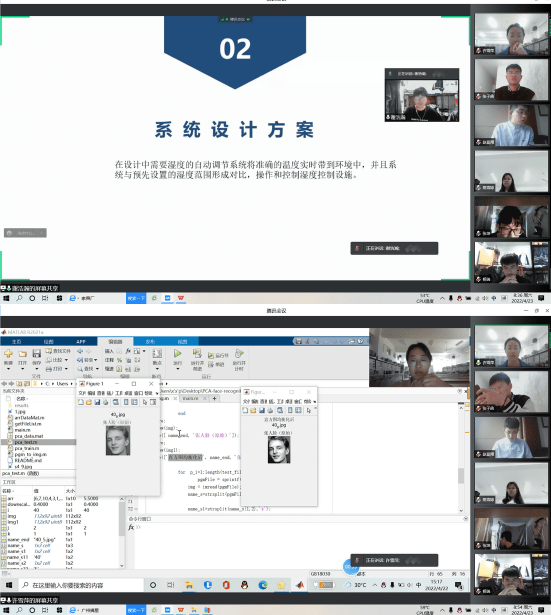The image size is (551, 615).
Task: Click the Run and Time stopwatch icon
Action: (239, 353)
